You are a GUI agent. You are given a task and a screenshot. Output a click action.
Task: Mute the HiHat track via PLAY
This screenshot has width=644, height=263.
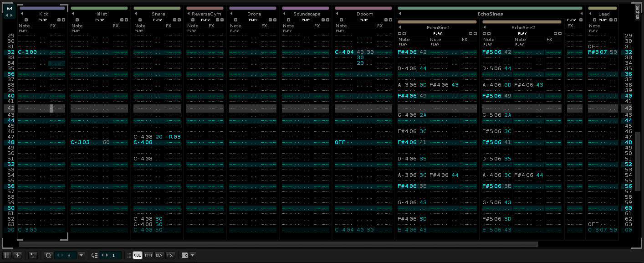coord(100,20)
